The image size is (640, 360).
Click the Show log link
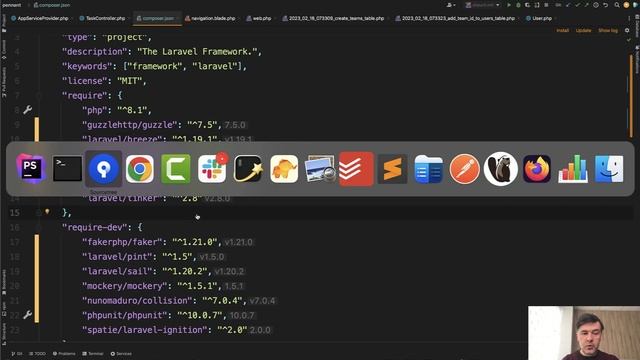click(x=608, y=31)
